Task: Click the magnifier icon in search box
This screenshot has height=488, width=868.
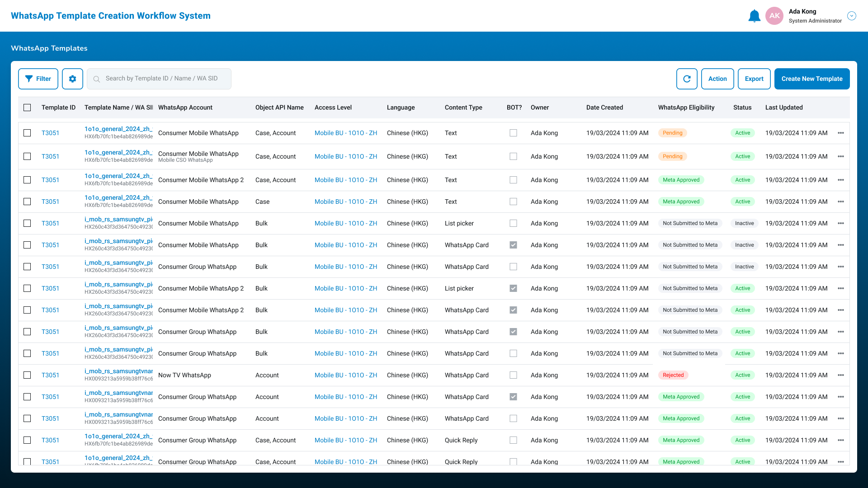Action: click(x=97, y=79)
